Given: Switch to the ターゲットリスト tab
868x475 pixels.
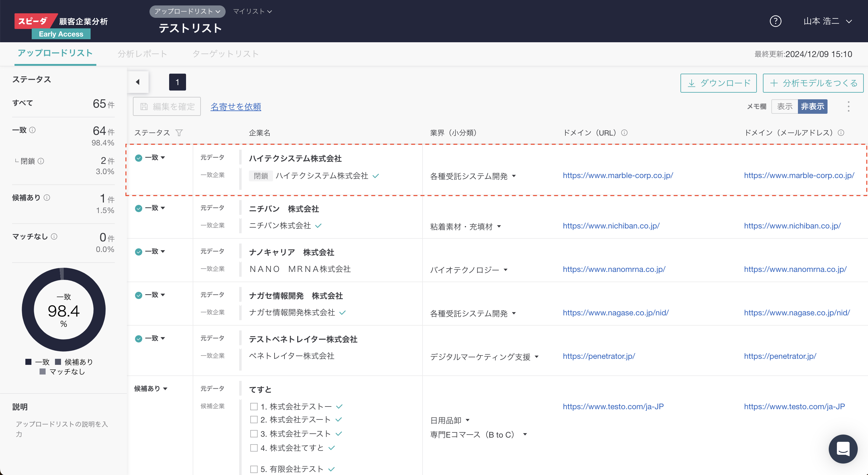Looking at the screenshot, I should click(x=225, y=54).
